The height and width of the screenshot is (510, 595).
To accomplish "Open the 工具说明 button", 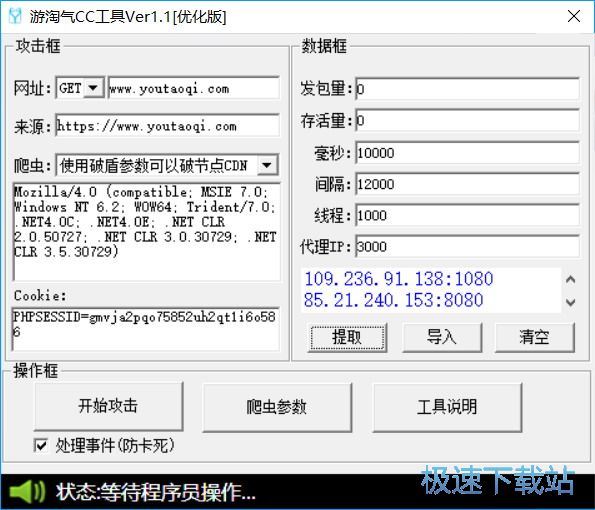I will 447,407.
